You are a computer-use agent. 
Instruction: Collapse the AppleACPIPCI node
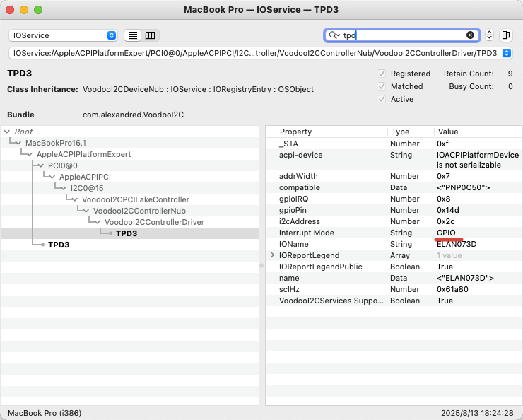click(52, 177)
